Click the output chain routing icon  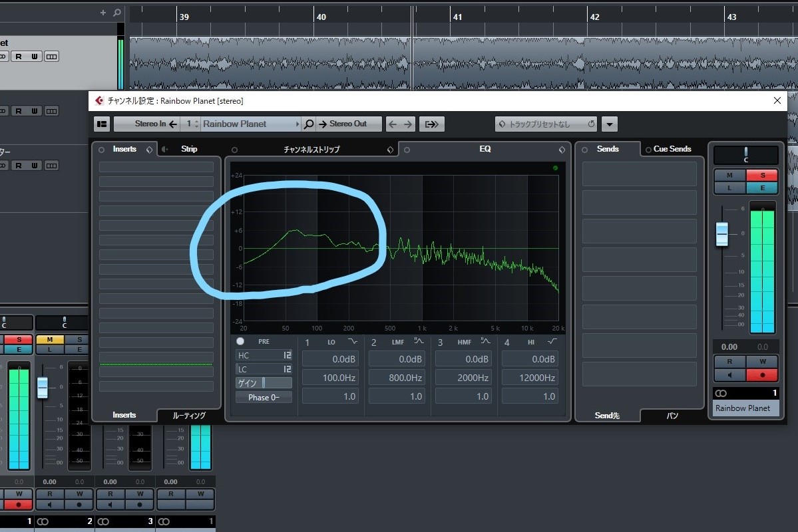click(x=431, y=124)
